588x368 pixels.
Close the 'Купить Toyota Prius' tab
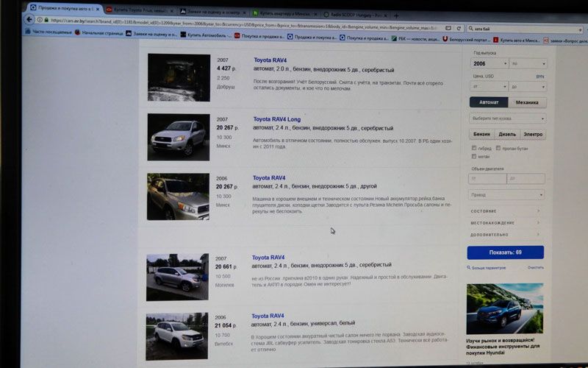[x=172, y=11]
